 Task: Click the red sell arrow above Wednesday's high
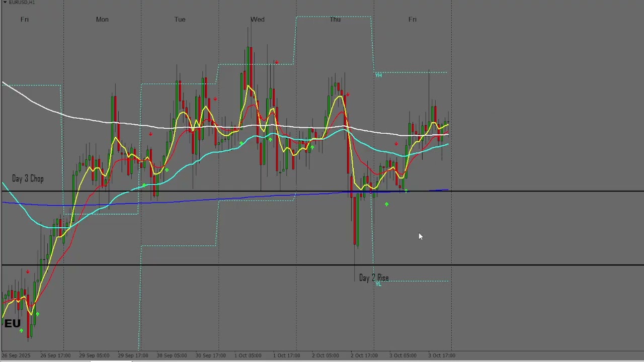click(277, 62)
